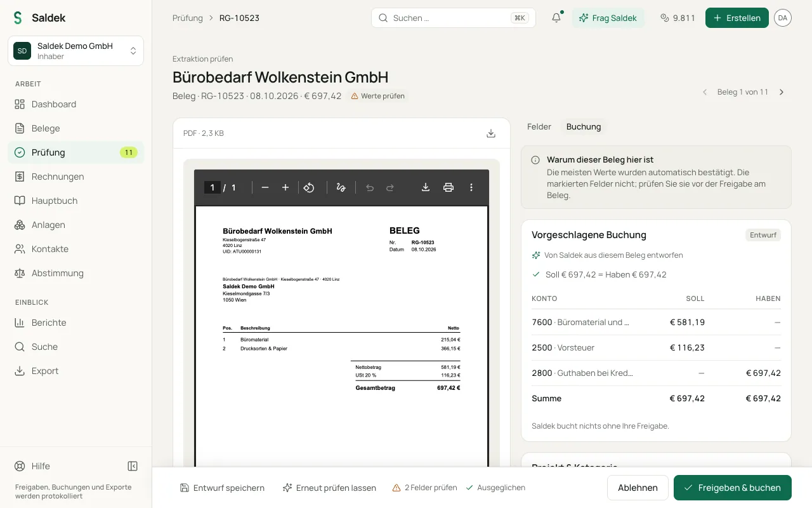
Task: Open the Suche sidebar item
Action: coord(75,347)
